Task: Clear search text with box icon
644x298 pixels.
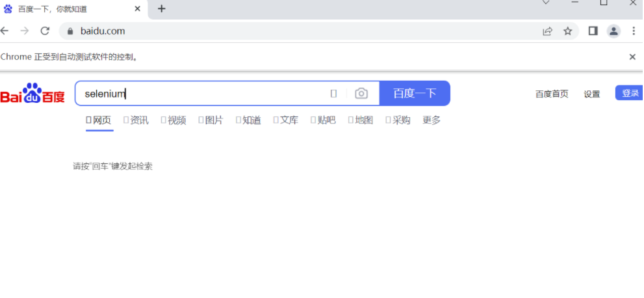Action: (333, 94)
